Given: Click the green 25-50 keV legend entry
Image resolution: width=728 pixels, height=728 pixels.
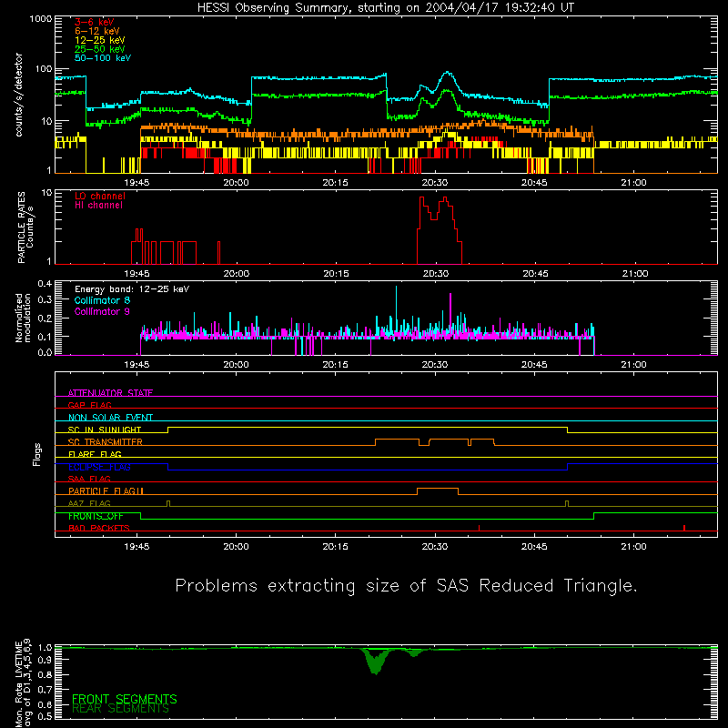Looking at the screenshot, I should 100,49.
